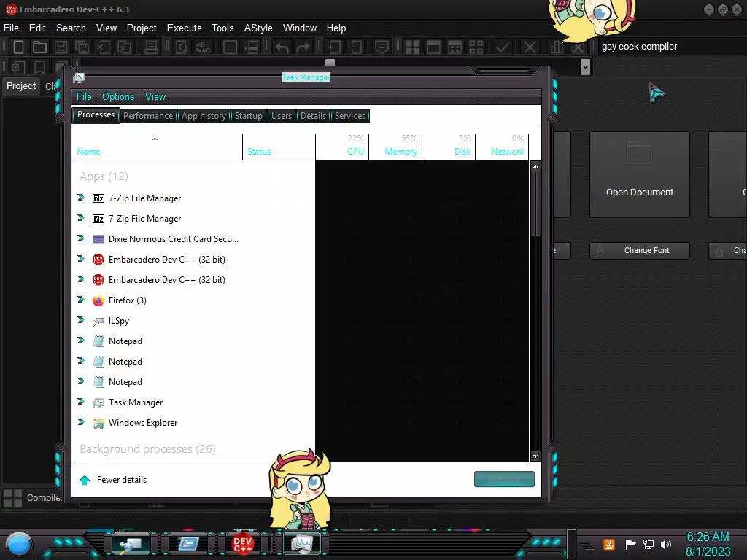Expand the first Embarcadero Dev C++ row
This screenshot has height=560, width=747.
coord(81,259)
